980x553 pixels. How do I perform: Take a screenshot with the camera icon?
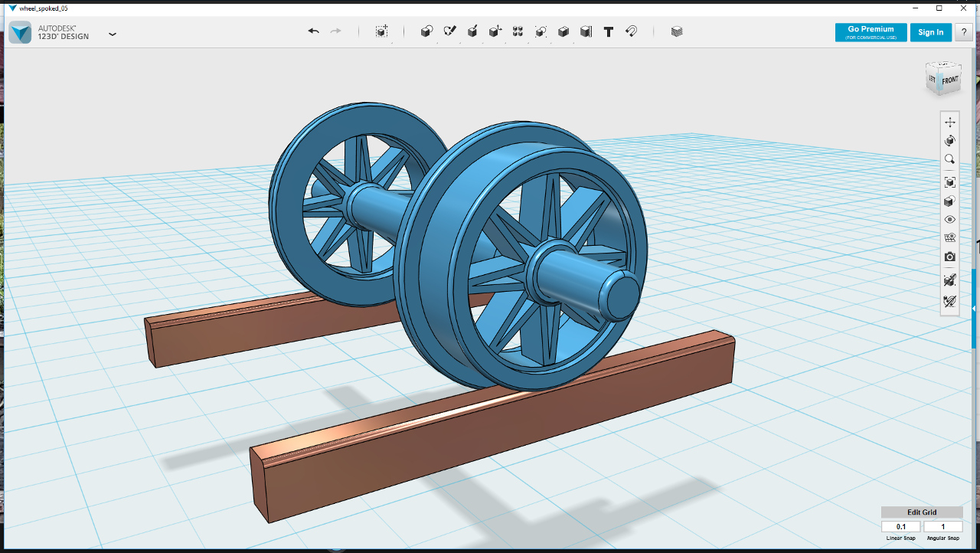coord(950,257)
